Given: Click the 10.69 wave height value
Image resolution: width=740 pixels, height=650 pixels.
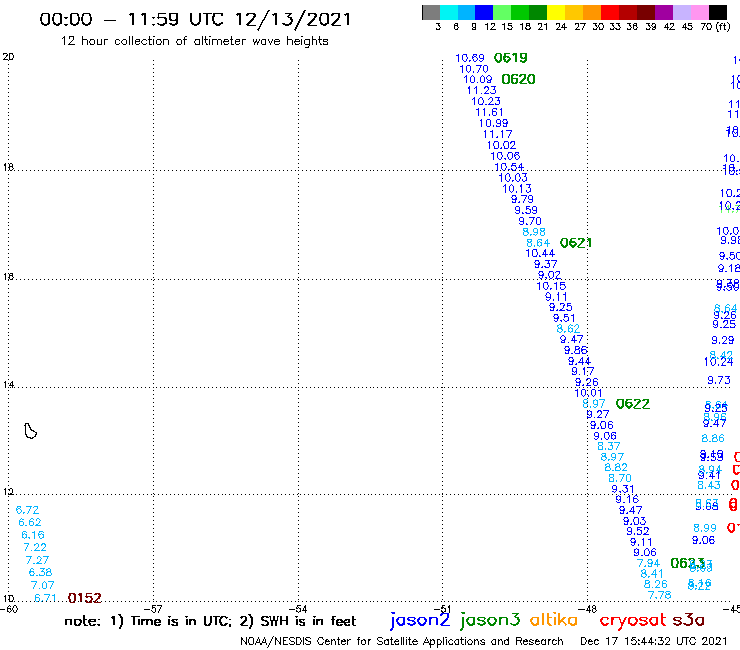Looking at the screenshot, I should [470, 58].
